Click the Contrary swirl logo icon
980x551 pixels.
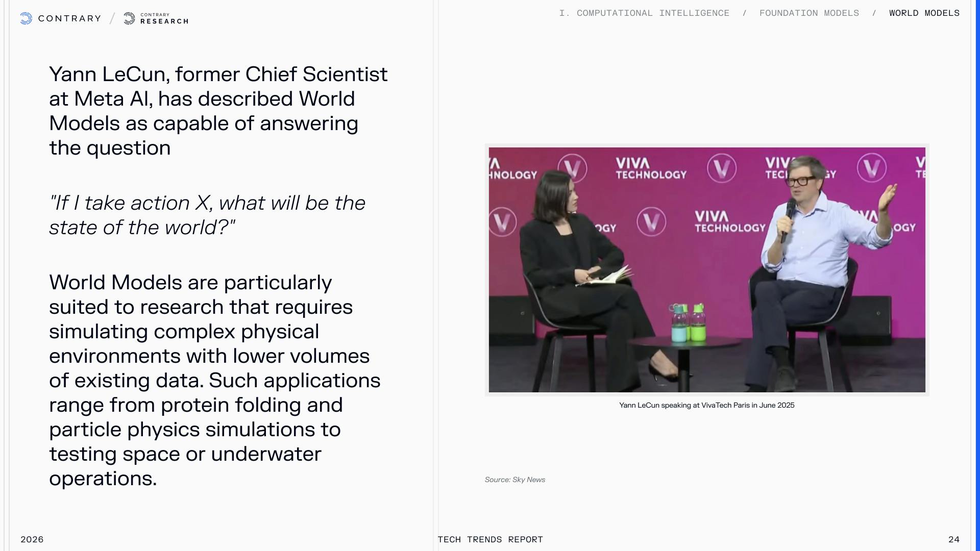[26, 18]
